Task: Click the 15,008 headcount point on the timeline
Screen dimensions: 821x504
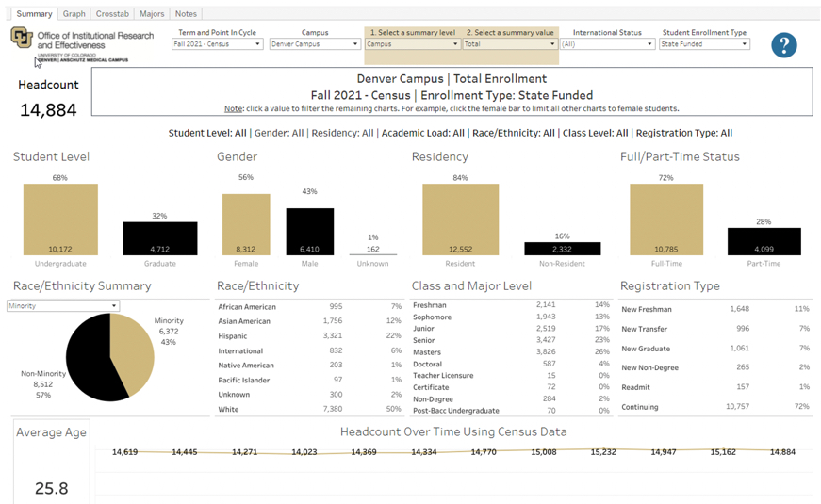Action: 544,451
